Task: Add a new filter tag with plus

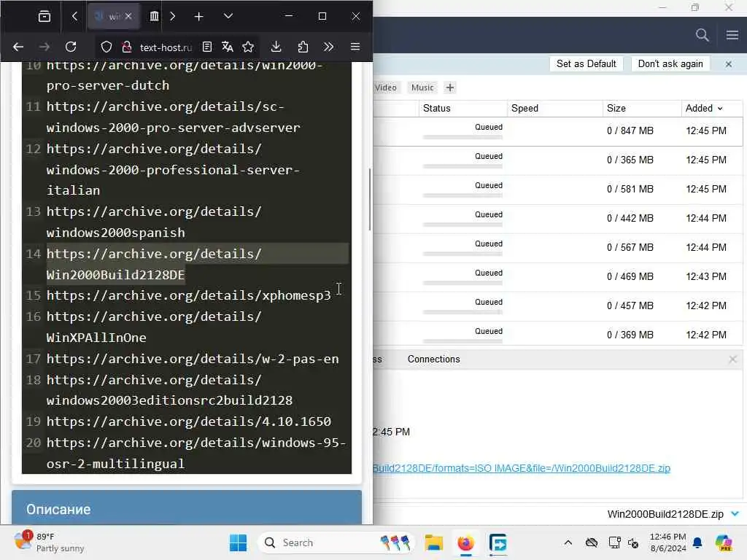Action: click(x=449, y=87)
